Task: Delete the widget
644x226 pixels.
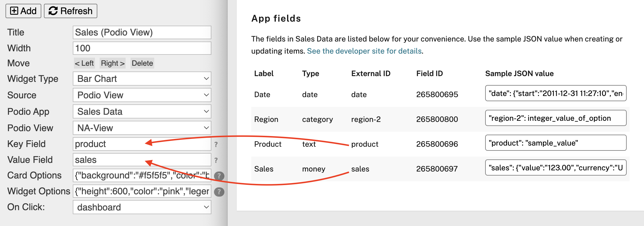Action: pyautogui.click(x=142, y=63)
